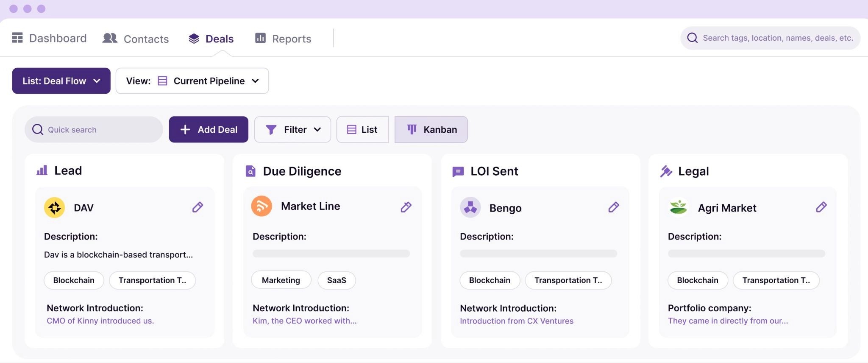Click Blockchain tag on Agri Market card
The image size is (868, 363).
tap(698, 280)
